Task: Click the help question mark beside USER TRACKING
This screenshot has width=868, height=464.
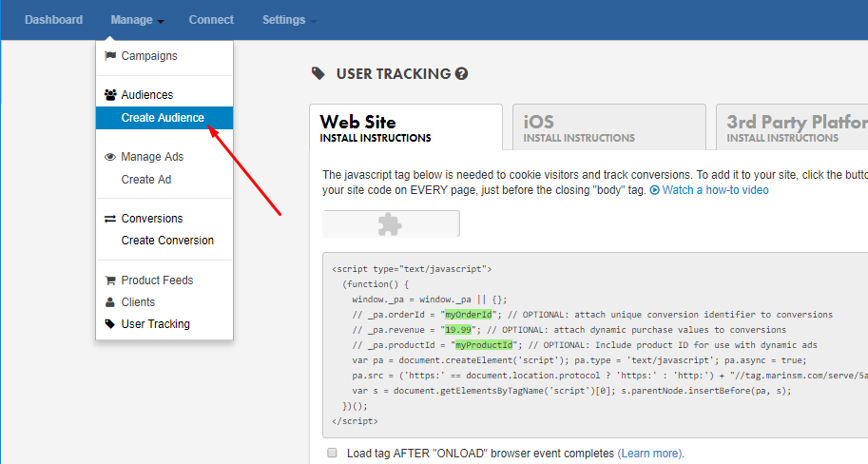Action: pyautogui.click(x=461, y=73)
